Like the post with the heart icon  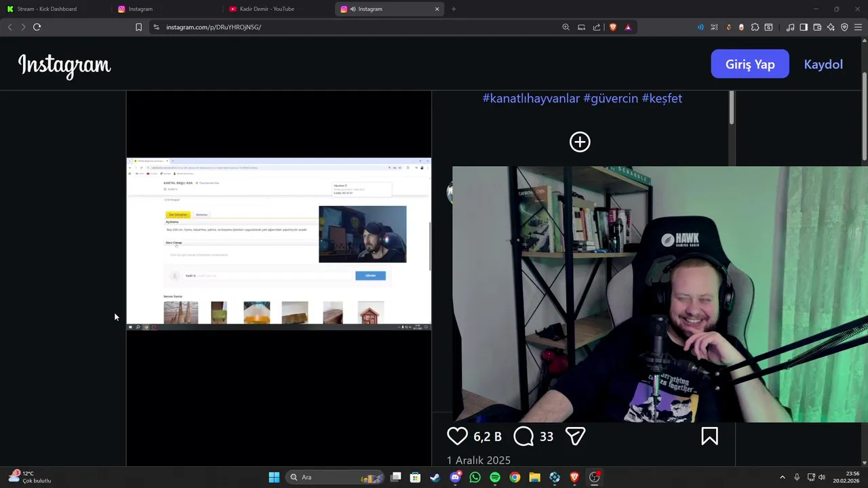click(x=457, y=436)
